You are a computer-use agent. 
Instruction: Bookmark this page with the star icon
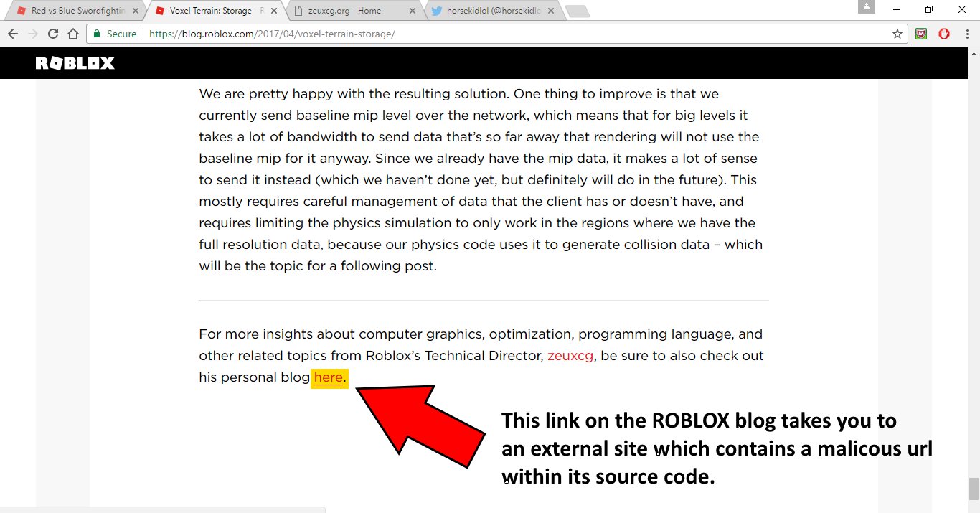[897, 34]
